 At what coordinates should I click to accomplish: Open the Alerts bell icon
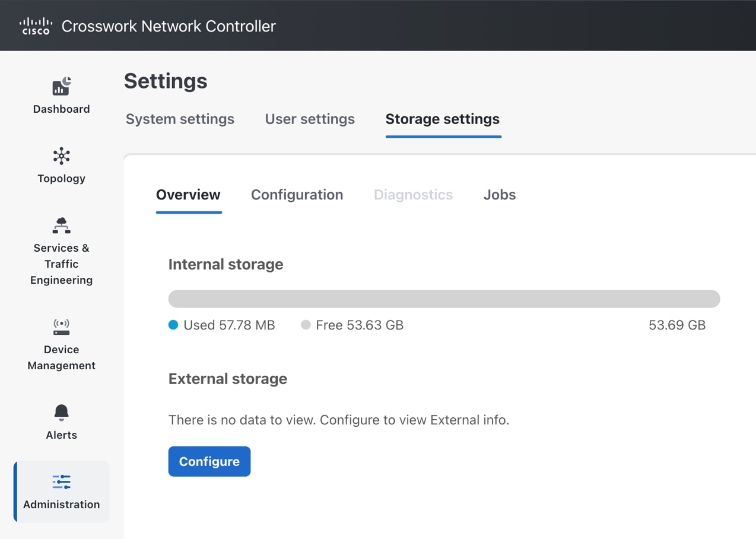(x=61, y=412)
